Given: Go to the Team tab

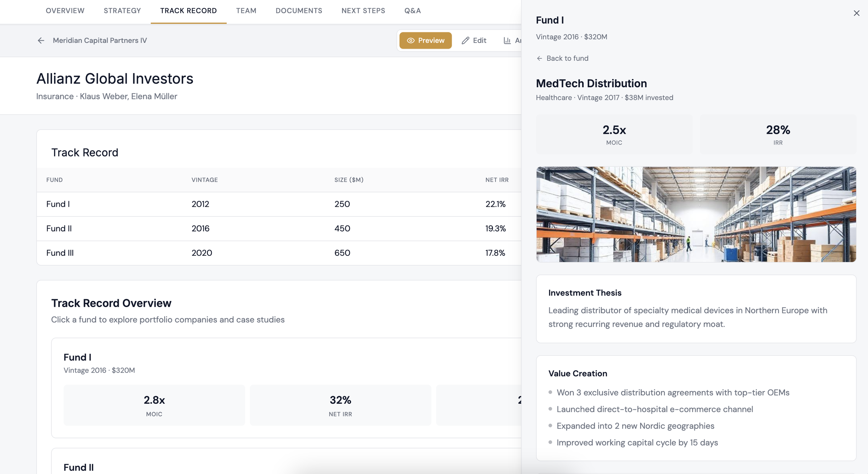Looking at the screenshot, I should click(246, 11).
